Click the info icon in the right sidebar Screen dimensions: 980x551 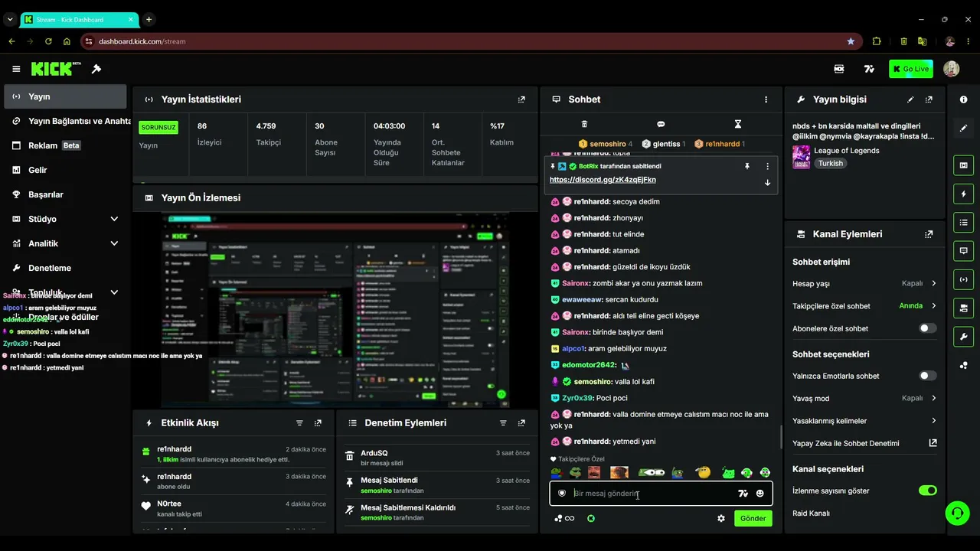pos(963,99)
